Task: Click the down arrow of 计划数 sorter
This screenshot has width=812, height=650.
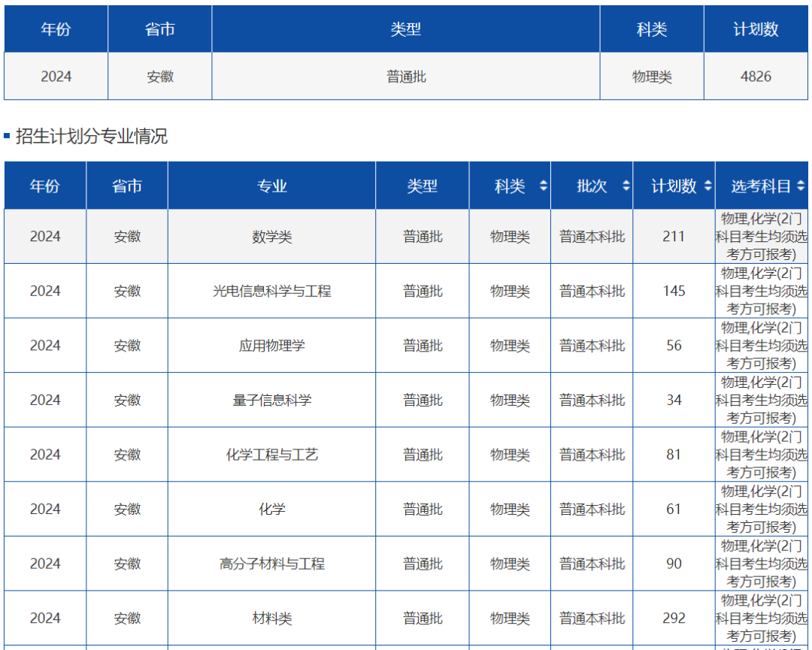Action: pos(707,189)
